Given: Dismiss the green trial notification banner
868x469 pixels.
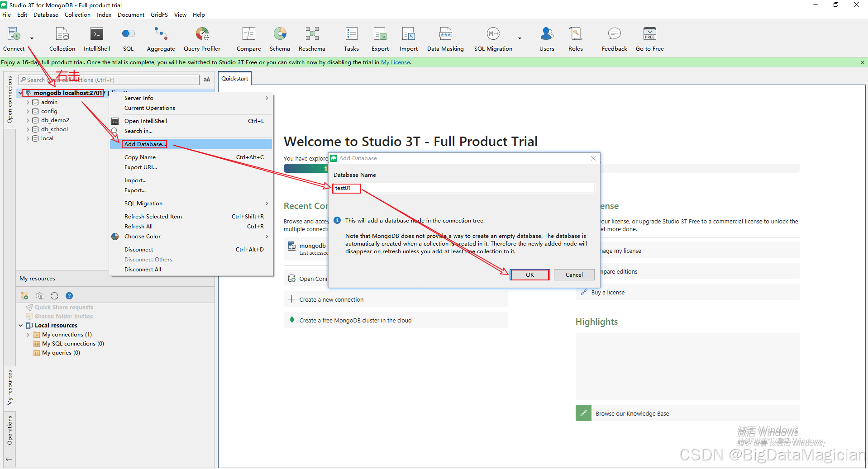Looking at the screenshot, I should 862,62.
